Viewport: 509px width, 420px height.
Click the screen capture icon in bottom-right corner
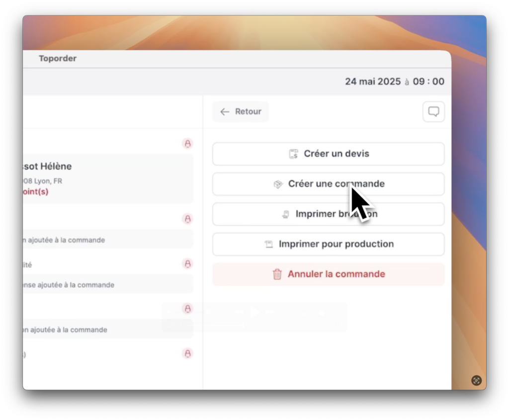(476, 380)
